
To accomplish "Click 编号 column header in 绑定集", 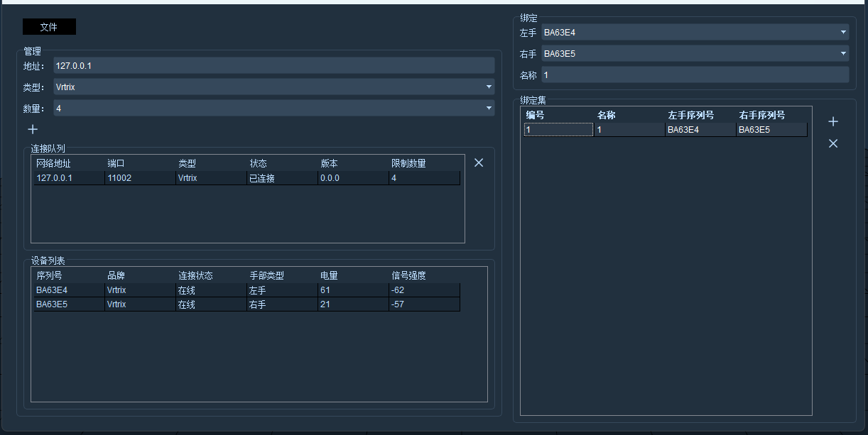I will pyautogui.click(x=535, y=115).
